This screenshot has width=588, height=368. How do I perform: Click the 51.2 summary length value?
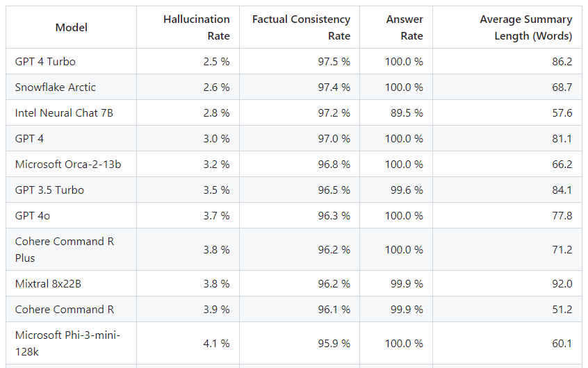coord(562,310)
